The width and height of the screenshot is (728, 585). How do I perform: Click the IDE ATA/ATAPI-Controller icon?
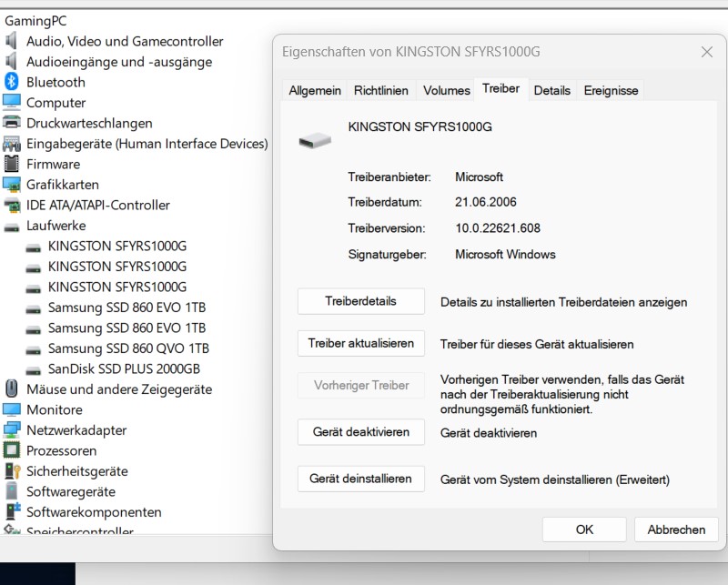click(11, 205)
